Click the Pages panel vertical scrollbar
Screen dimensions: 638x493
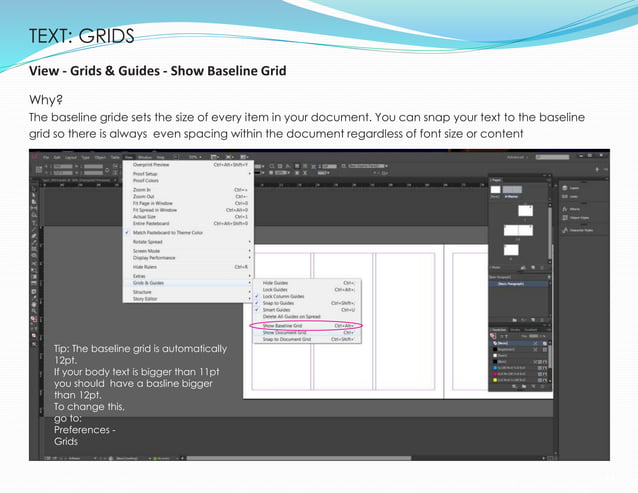pos(549,232)
